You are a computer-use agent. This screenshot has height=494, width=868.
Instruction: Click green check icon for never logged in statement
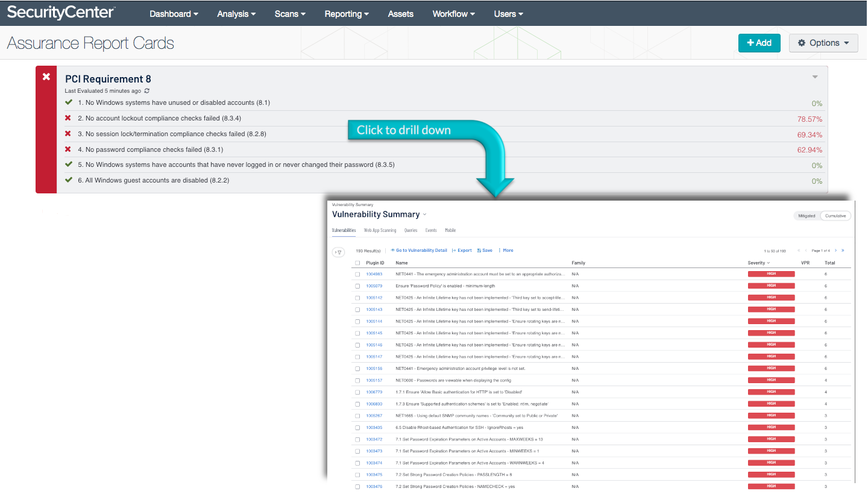(x=69, y=164)
